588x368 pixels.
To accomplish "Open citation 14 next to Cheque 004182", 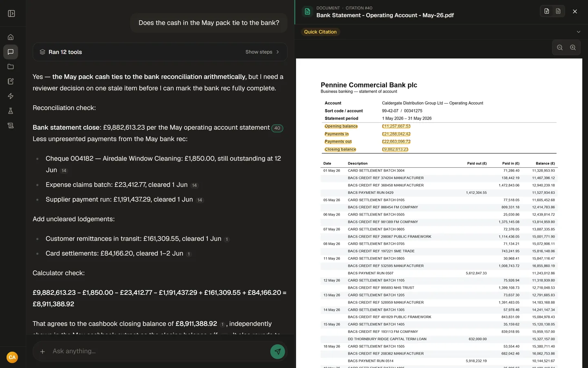I will (64, 171).
